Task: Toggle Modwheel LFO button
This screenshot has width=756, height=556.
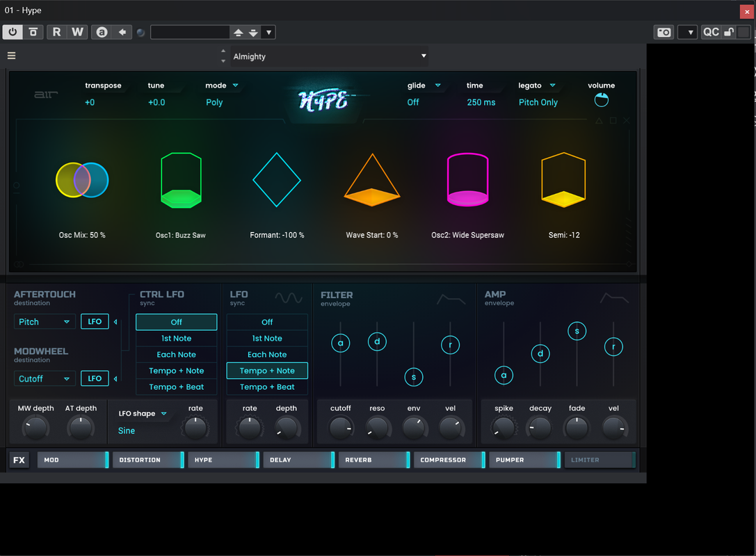Action: (x=95, y=378)
